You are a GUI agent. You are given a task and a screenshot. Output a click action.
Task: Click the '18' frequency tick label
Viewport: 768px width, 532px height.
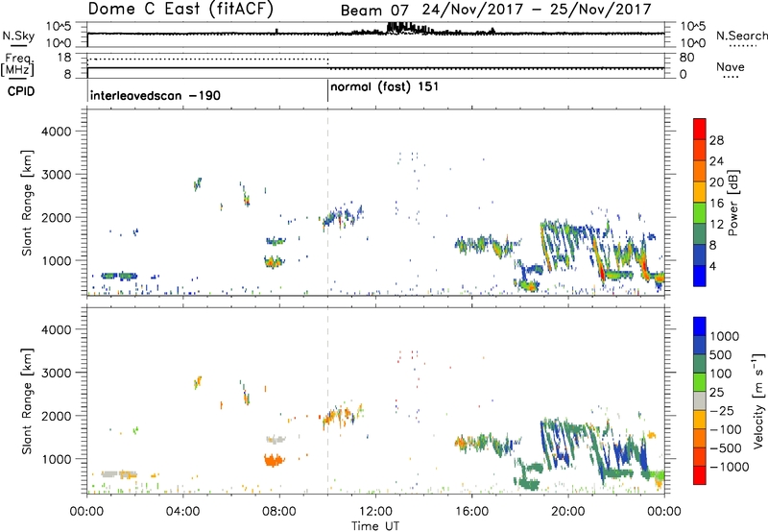(64, 58)
